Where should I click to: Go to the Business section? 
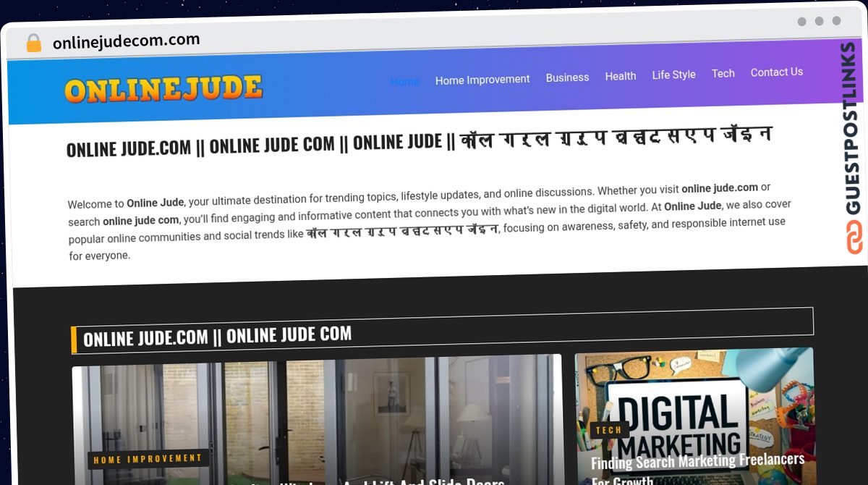click(x=567, y=77)
